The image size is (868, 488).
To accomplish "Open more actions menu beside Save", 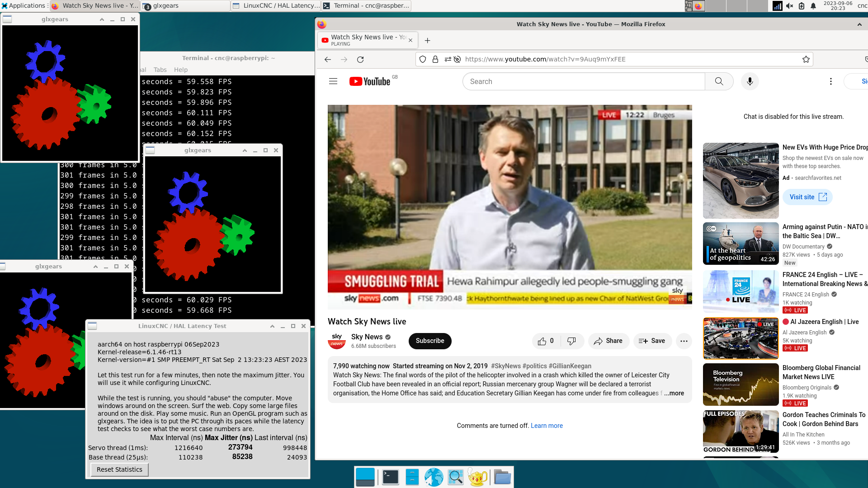I will pyautogui.click(x=684, y=341).
